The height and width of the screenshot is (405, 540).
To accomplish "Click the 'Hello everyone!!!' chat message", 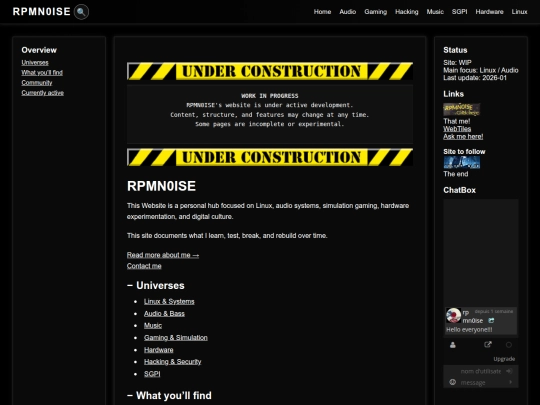I will click(469, 330).
